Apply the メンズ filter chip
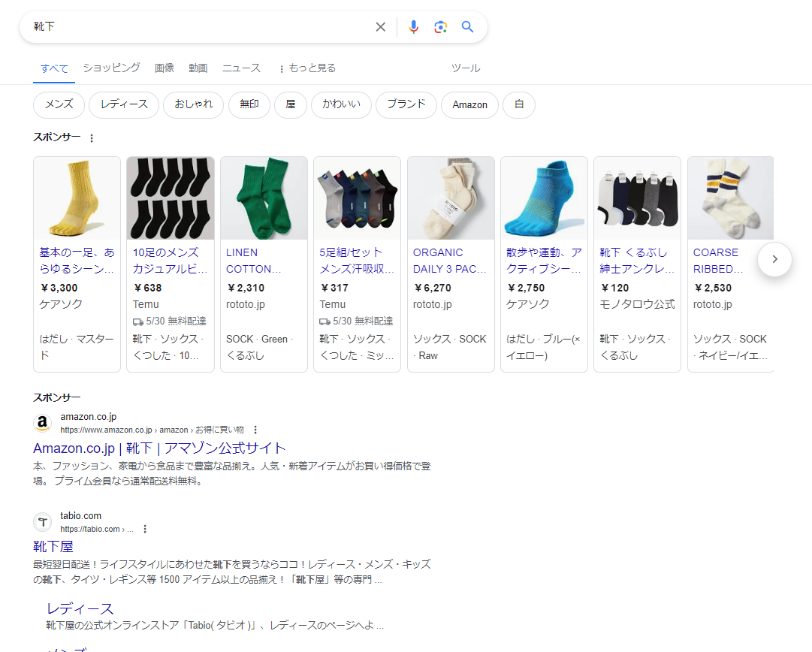This screenshot has height=652, width=812. (59, 105)
